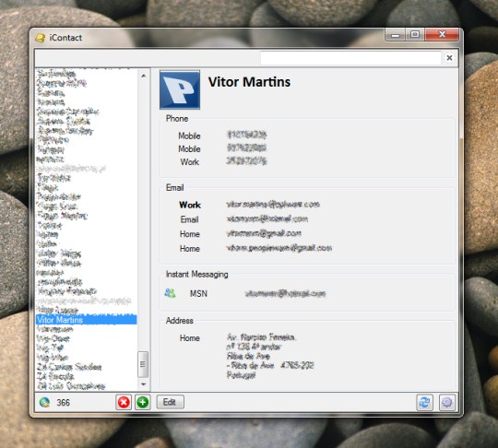Clear search with the X icon
The image size is (498, 448).
(x=449, y=58)
